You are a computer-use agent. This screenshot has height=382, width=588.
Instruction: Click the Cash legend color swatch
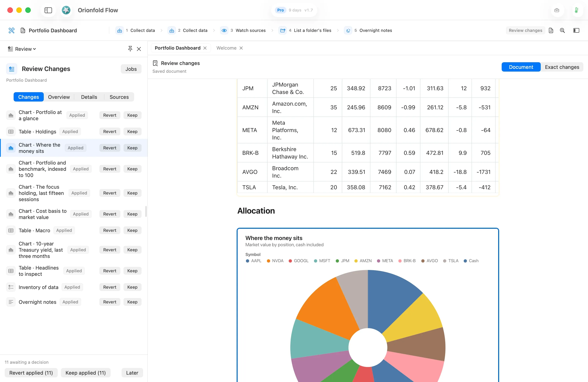tap(465, 261)
